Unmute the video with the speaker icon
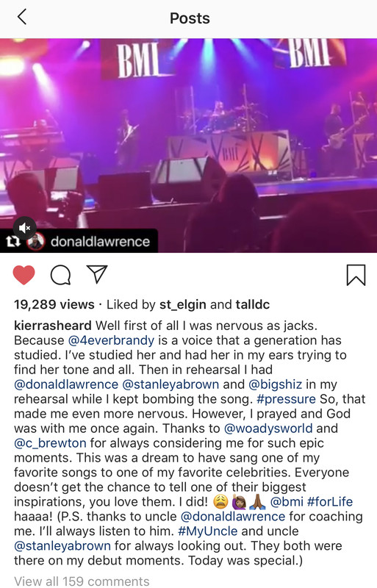The height and width of the screenshot is (588, 377). [25, 228]
